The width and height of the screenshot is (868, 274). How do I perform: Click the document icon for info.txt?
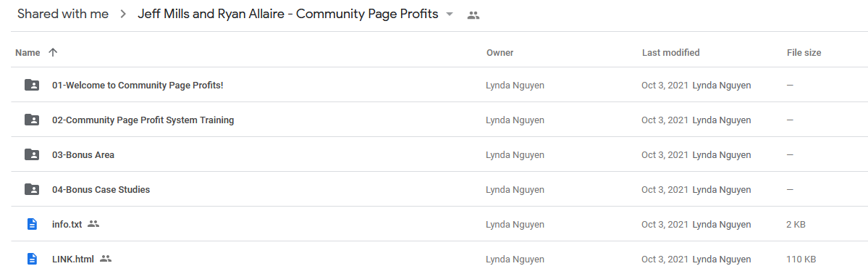pos(32,224)
